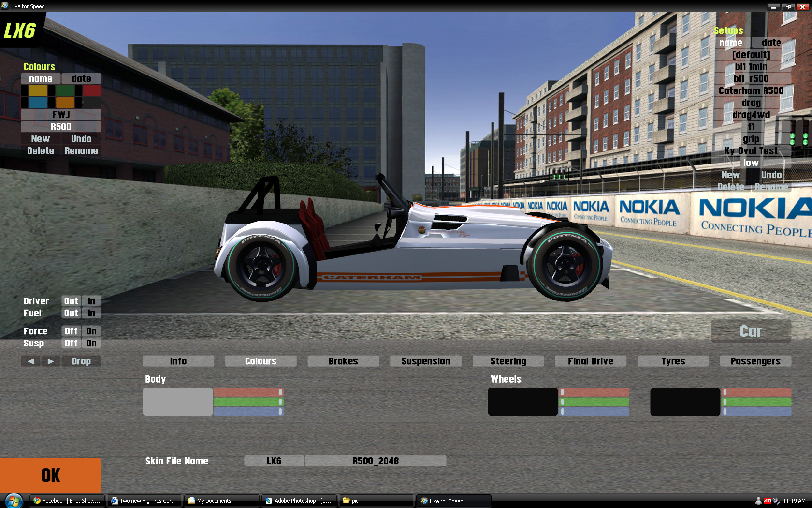The width and height of the screenshot is (812, 508).
Task: Adjust the Body blue slider
Action: (248, 411)
